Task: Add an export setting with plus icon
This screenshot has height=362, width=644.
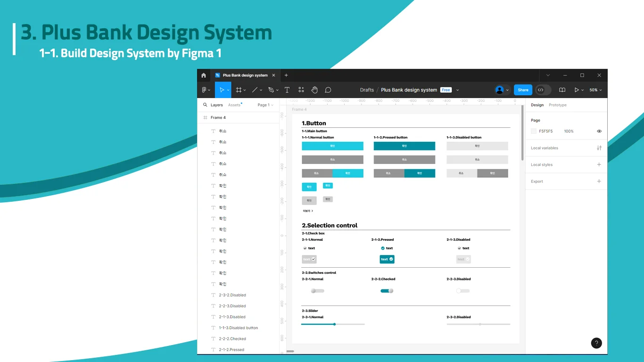Action: point(599,181)
